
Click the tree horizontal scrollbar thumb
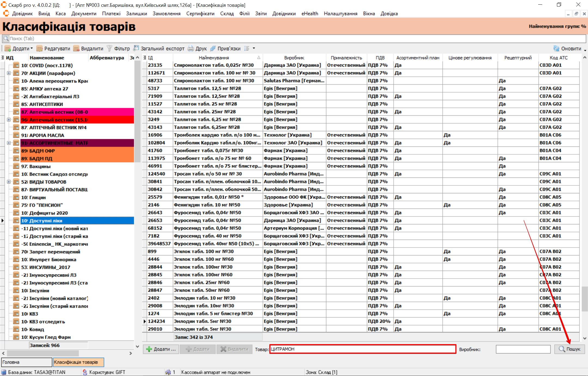pos(43,353)
